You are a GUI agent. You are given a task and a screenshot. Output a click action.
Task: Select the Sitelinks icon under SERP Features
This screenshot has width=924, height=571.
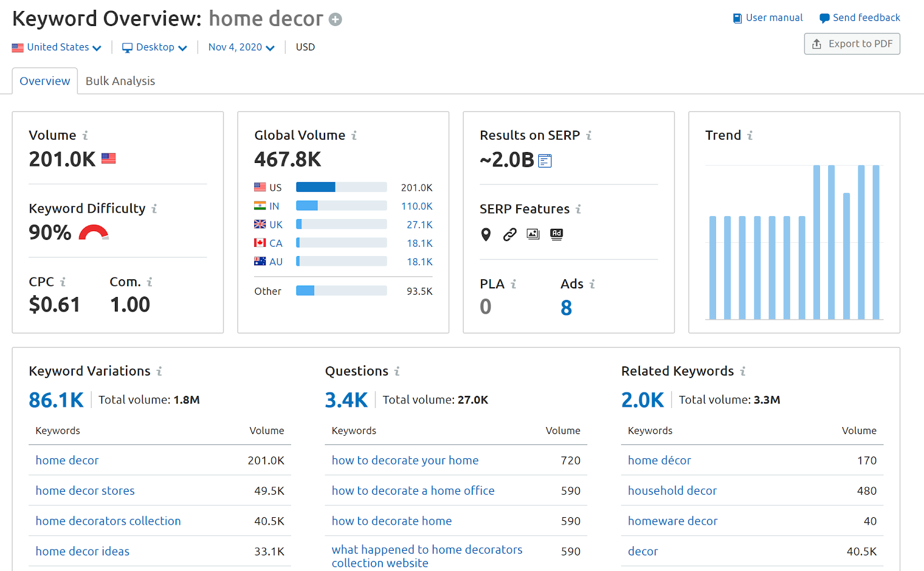tap(509, 234)
